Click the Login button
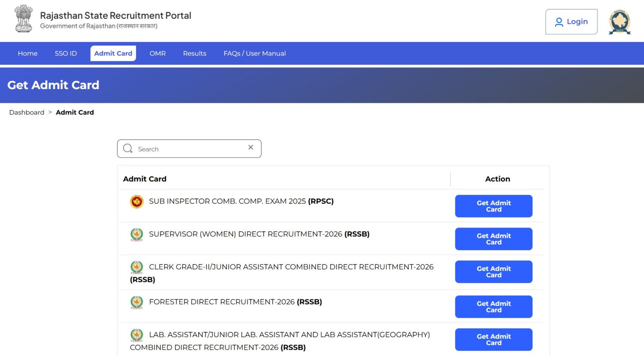The image size is (644, 356). (571, 22)
